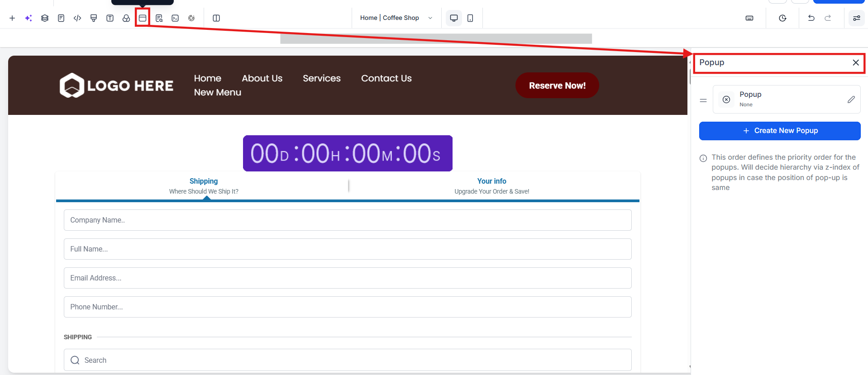The image size is (868, 375).
Task: Open the AI sparkle assistant
Action: [x=29, y=18]
